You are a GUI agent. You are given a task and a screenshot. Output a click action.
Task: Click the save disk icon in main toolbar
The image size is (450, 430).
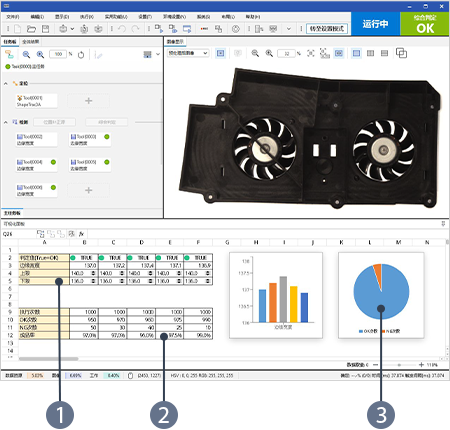pos(45,29)
